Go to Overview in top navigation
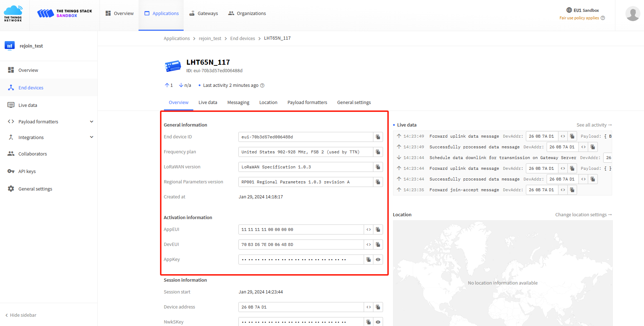Viewport: 644px width, 326px height. pos(120,14)
